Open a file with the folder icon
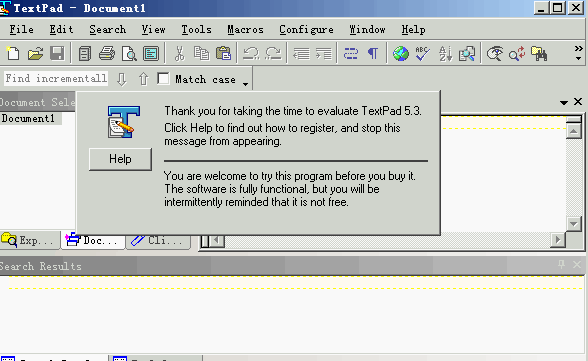The width and height of the screenshot is (588, 361). 35,54
